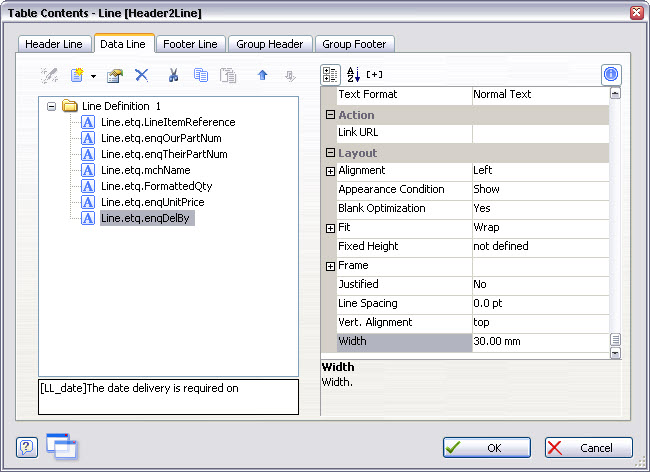Switch to the Group Footer tab
Screen dimensions: 650x472
[x=354, y=44]
